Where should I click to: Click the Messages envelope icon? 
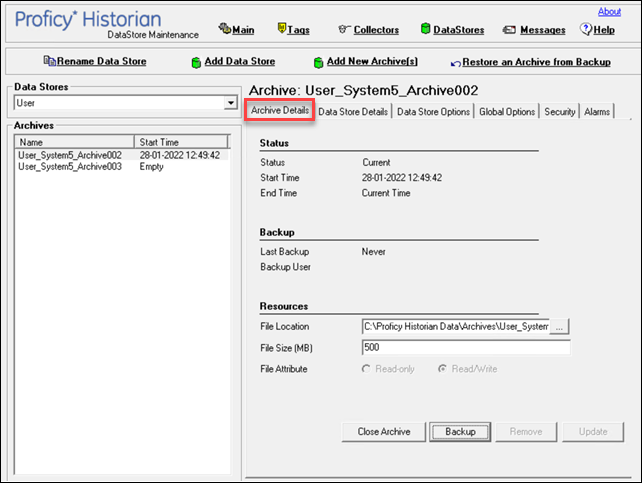(509, 30)
